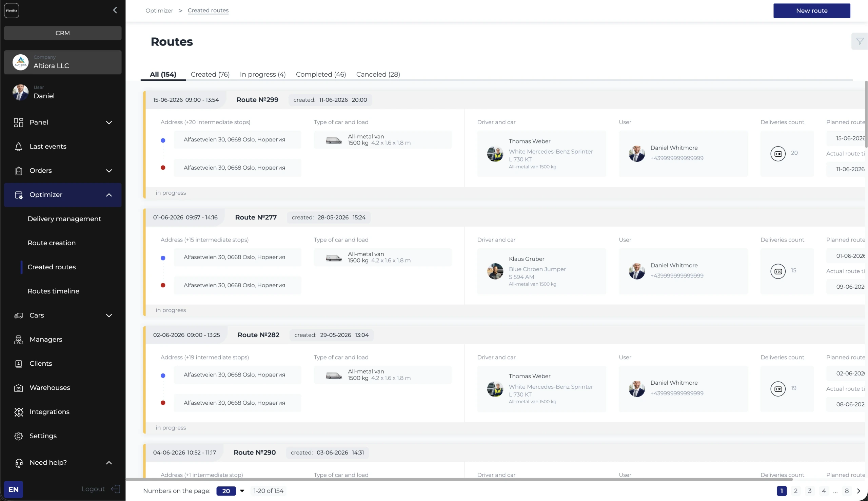Click the van icon in Route №282
The image size is (868, 501).
[334, 375]
